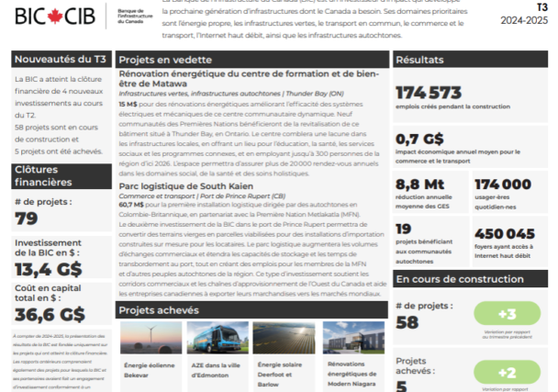
Task: Click 'foyers ayant accès à Internet haut débit'
Action: pos(504,251)
